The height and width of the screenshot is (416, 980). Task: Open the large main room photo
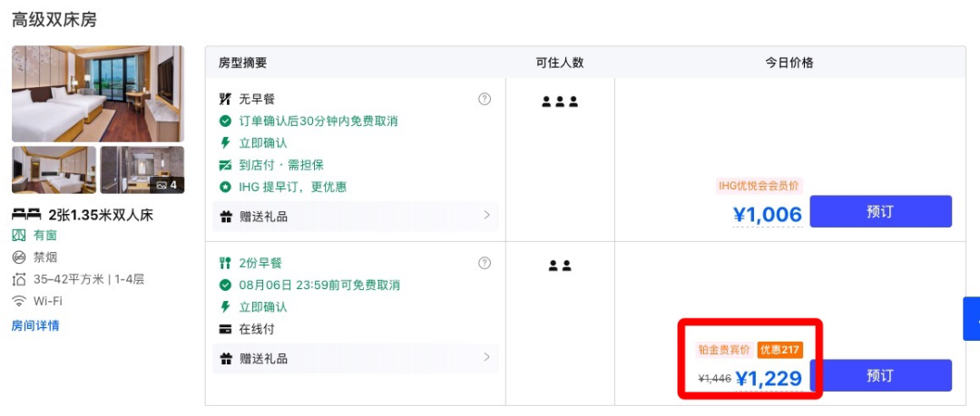pos(98,93)
